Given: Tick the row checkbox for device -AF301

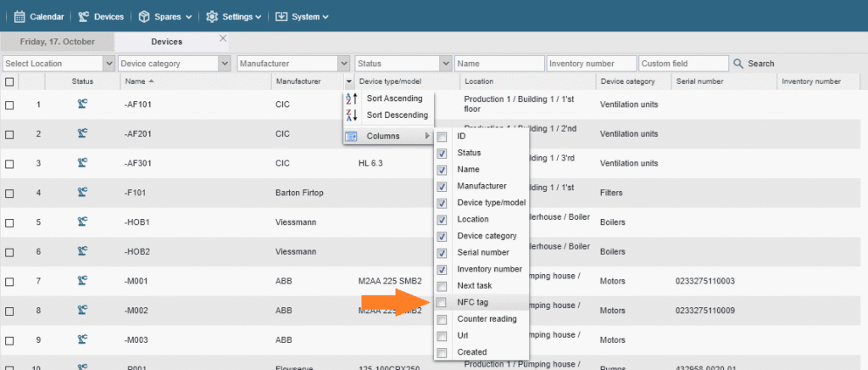Looking at the screenshot, I should tap(10, 163).
